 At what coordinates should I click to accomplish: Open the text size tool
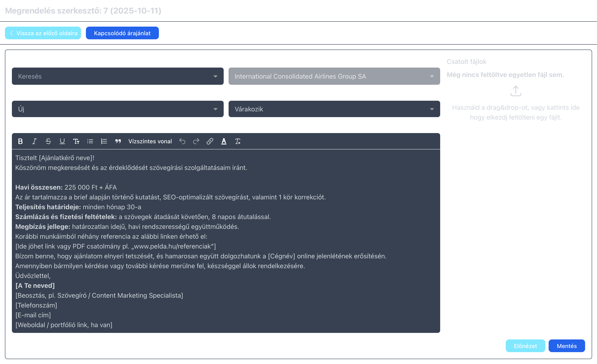[x=76, y=141]
